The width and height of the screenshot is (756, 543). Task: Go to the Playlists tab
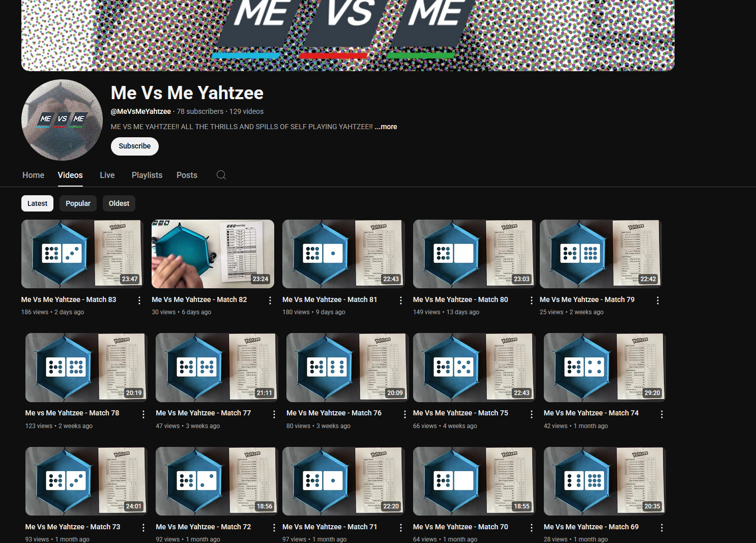147,175
